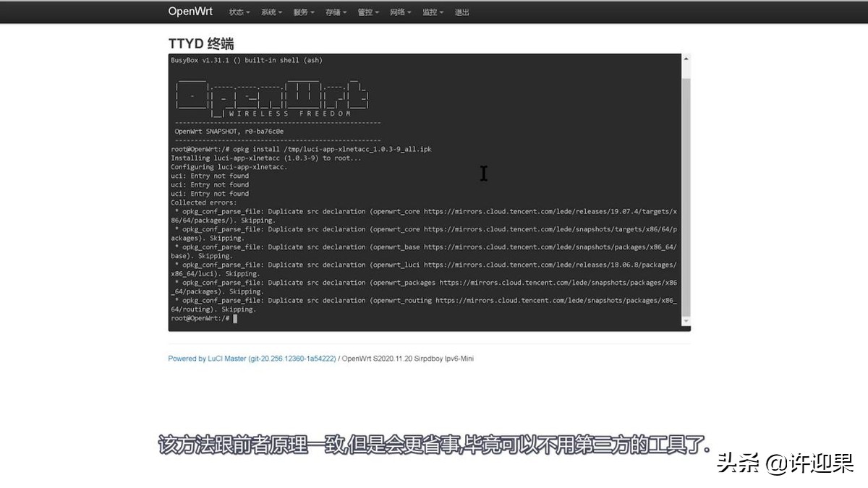Click the terminal scrollbar up arrow
868x488 pixels.
coord(686,58)
